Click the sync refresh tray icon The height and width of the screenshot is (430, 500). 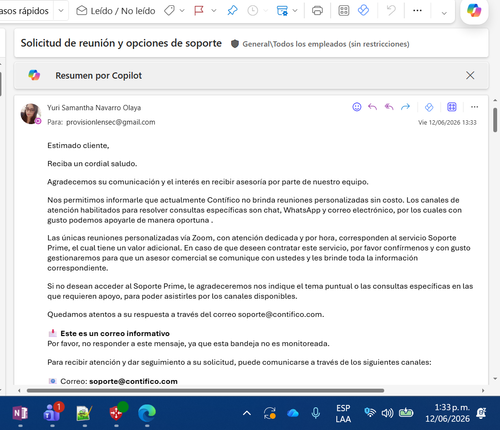coord(269,413)
